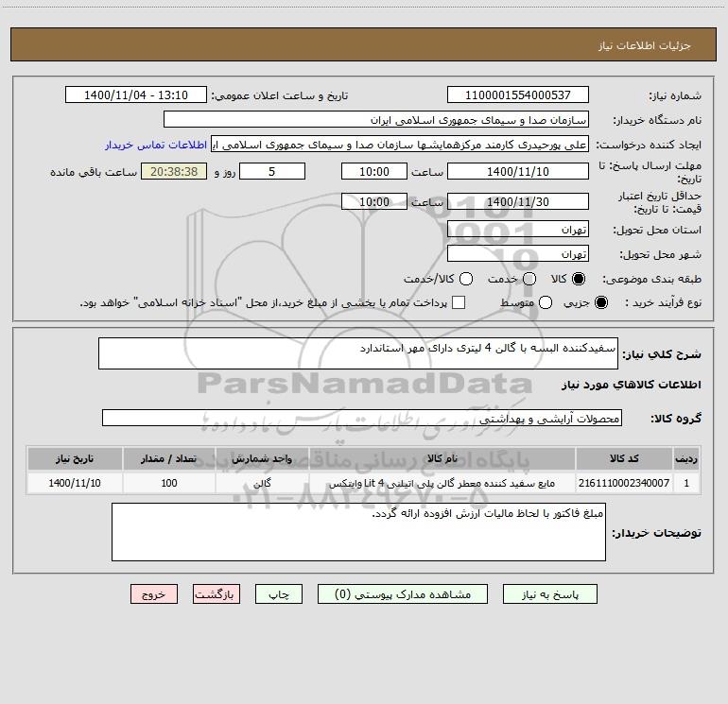
Task: Click the اطلاعات کالاهای مورد نیاز heading
Action: pyautogui.click(x=632, y=385)
